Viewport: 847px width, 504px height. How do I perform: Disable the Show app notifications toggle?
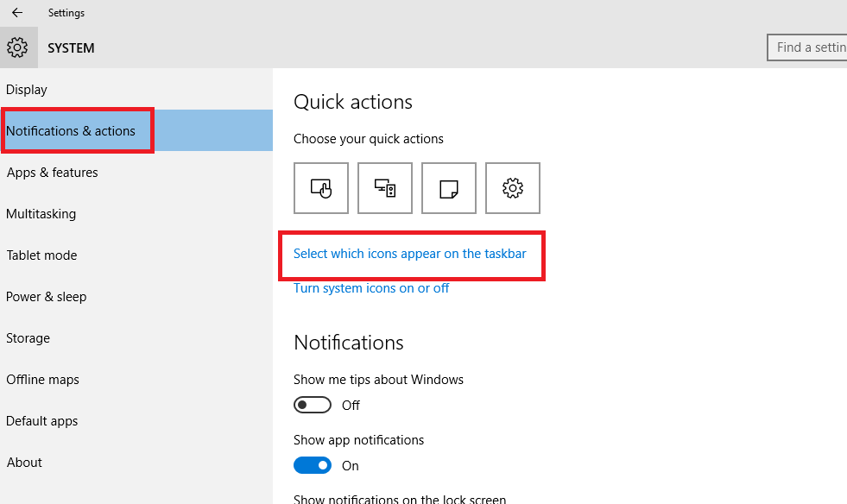click(312, 464)
